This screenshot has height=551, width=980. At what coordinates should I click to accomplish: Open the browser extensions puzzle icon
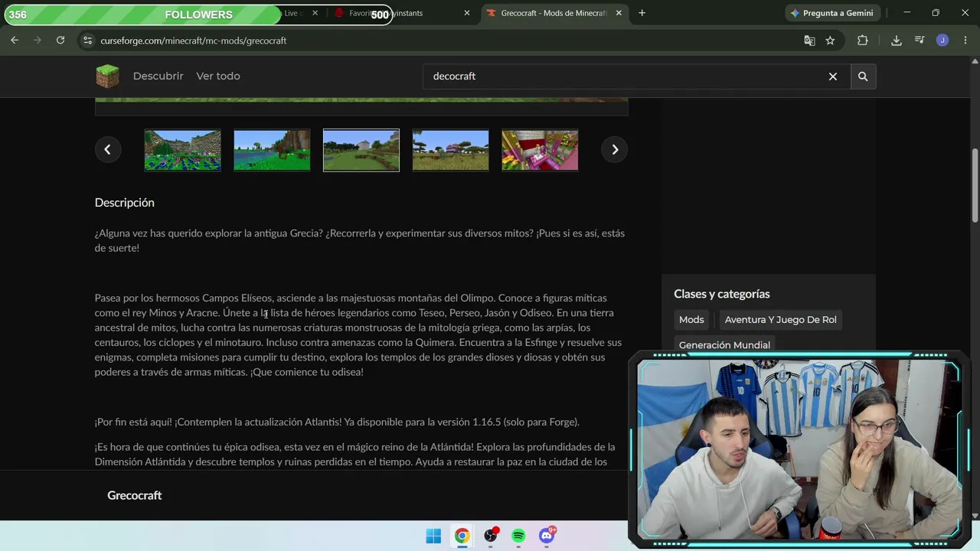pos(863,41)
